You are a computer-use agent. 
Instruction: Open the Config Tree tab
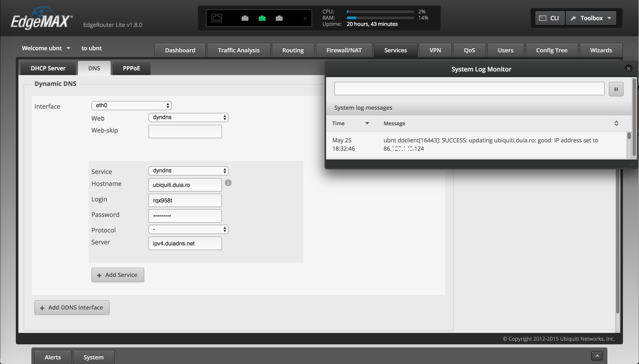point(552,50)
